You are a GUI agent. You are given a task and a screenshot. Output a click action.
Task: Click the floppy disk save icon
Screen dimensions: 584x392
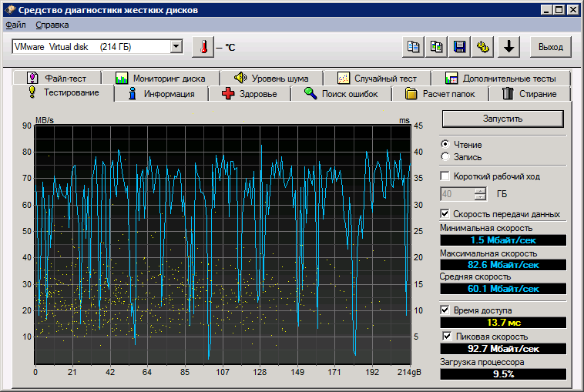(460, 47)
